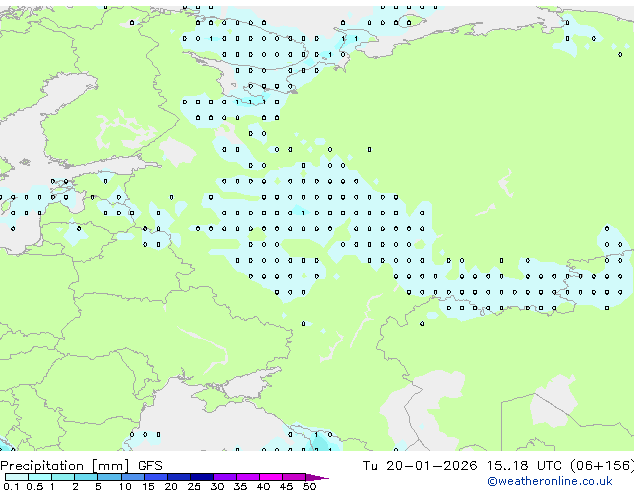Select the 15–20 mm legend swatch
The image size is (634, 490).
(156, 477)
